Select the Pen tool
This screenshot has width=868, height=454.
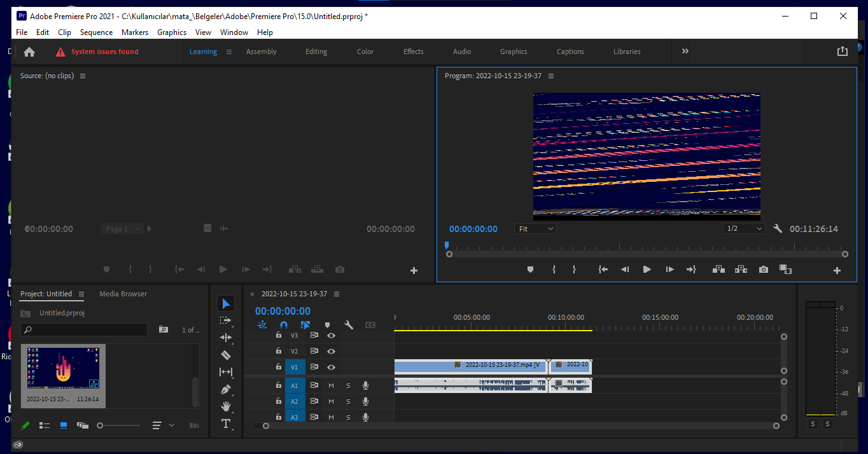pyautogui.click(x=226, y=389)
